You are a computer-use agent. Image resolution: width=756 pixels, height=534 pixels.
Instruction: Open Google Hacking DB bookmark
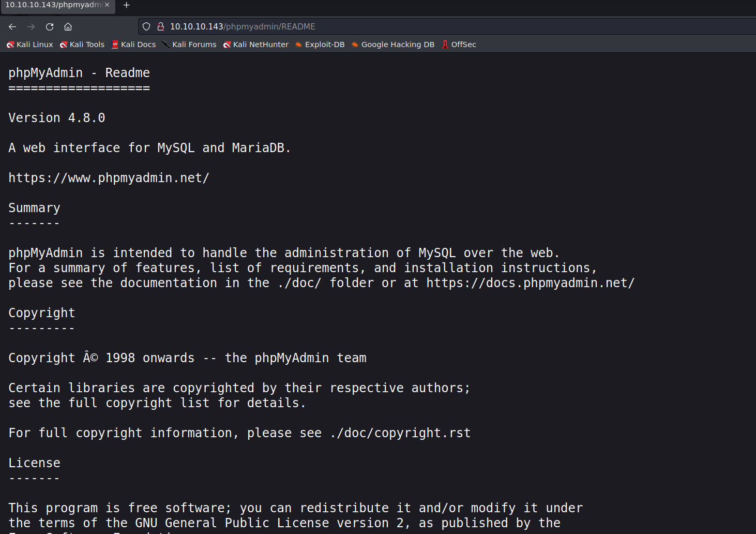click(393, 44)
